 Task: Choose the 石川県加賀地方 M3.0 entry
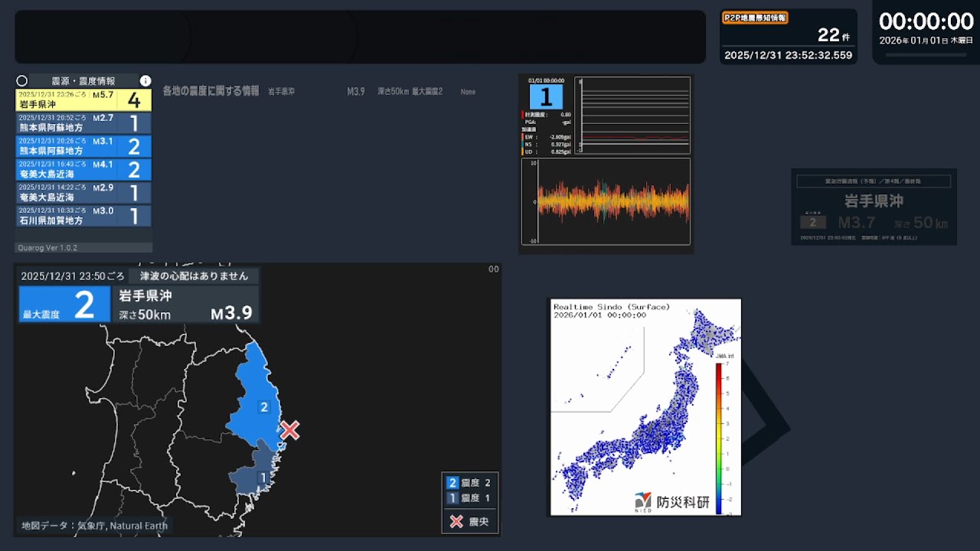pyautogui.click(x=83, y=216)
